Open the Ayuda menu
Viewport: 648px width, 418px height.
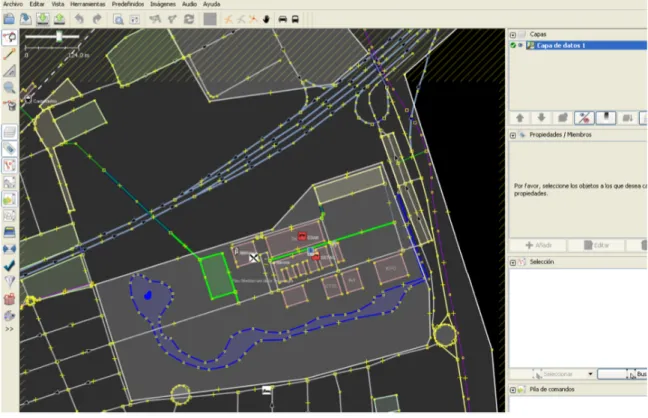(x=212, y=4)
